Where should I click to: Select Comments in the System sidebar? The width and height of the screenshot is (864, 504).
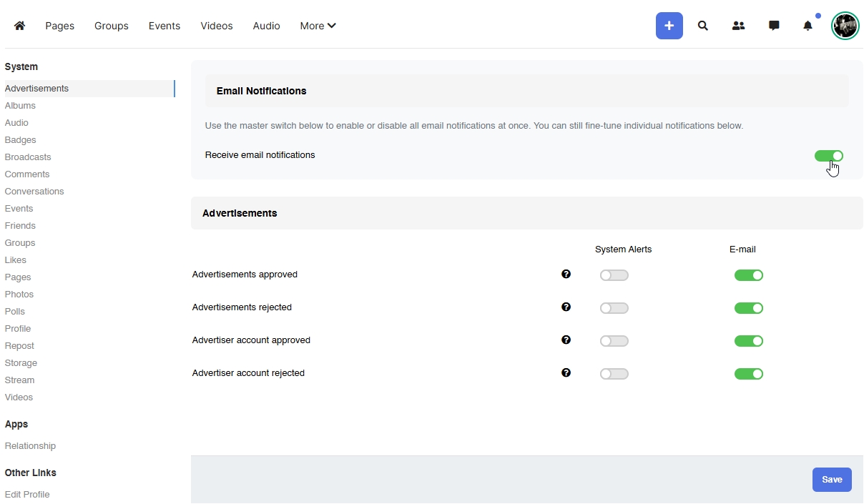click(x=27, y=174)
